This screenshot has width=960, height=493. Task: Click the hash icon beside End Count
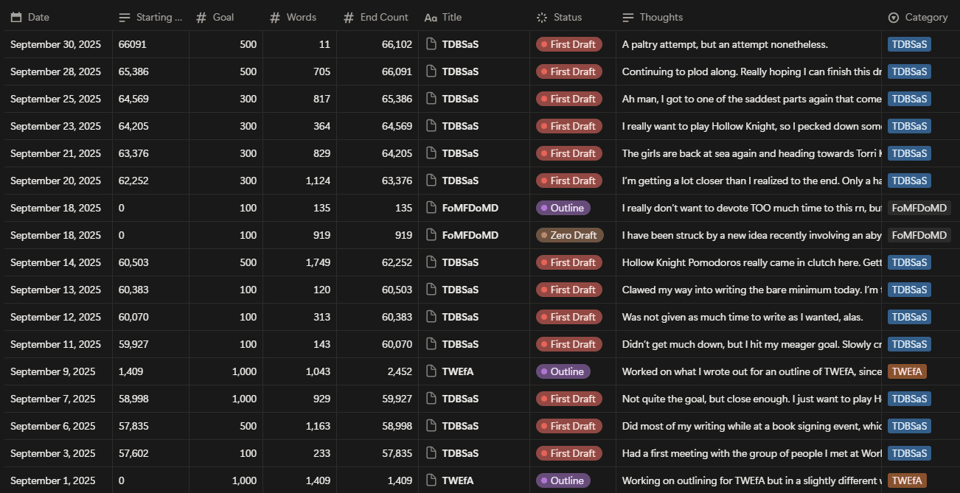[349, 17]
